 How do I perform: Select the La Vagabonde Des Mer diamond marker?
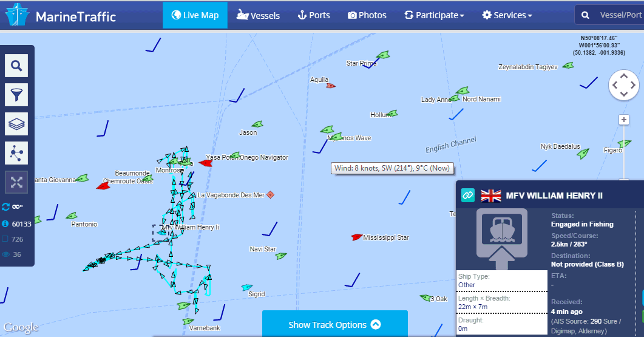(x=271, y=194)
